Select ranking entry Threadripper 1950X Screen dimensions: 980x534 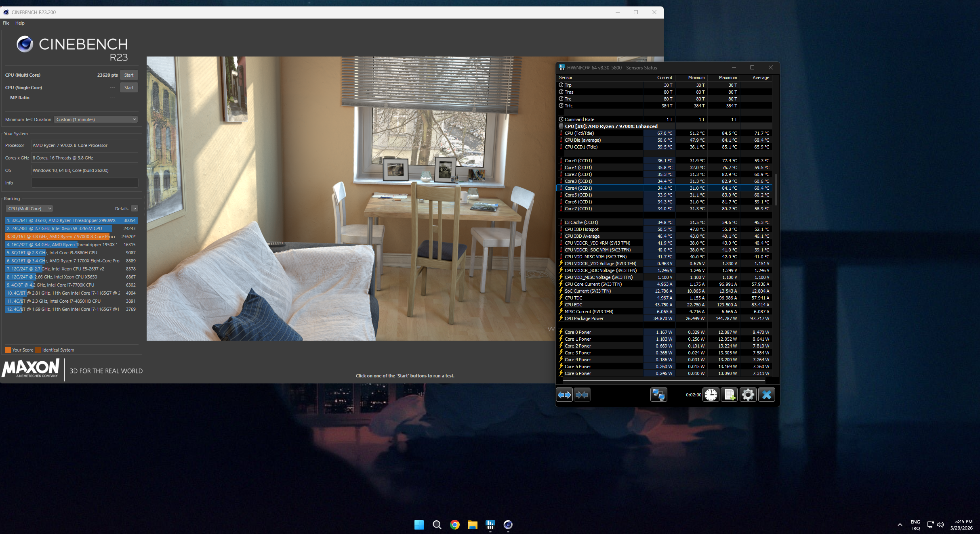72,245
